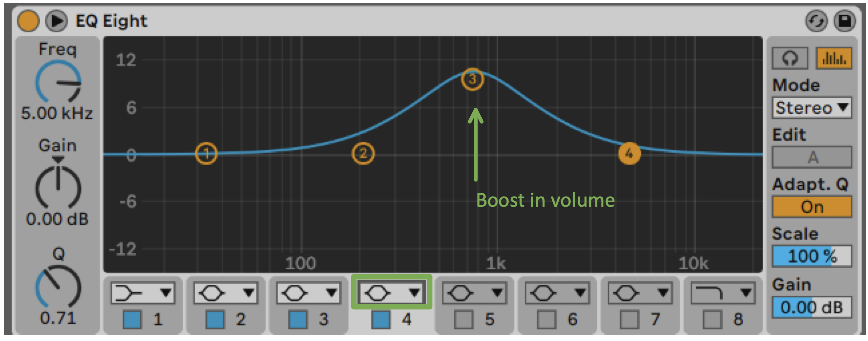868x341 pixels.
Task: Select filled filter point 4
Action: pyautogui.click(x=629, y=153)
